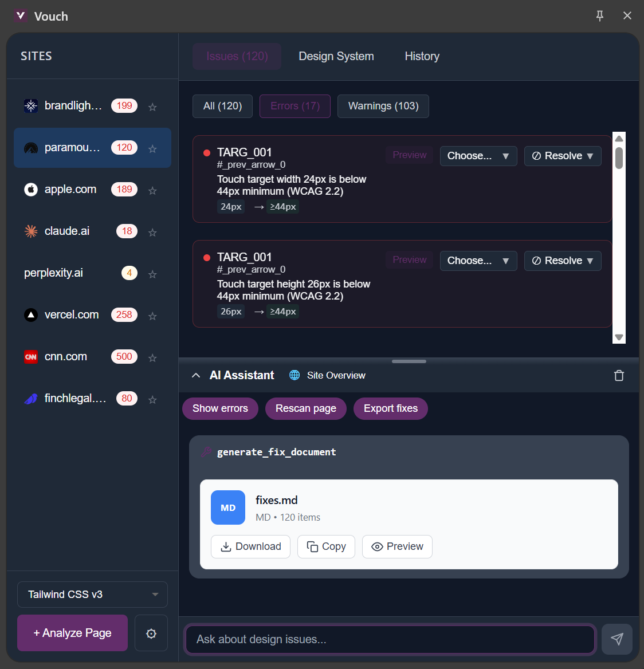This screenshot has width=644, height=669.
Task: Clear the AI Assistant chat with the trash icon
Action: (x=619, y=375)
